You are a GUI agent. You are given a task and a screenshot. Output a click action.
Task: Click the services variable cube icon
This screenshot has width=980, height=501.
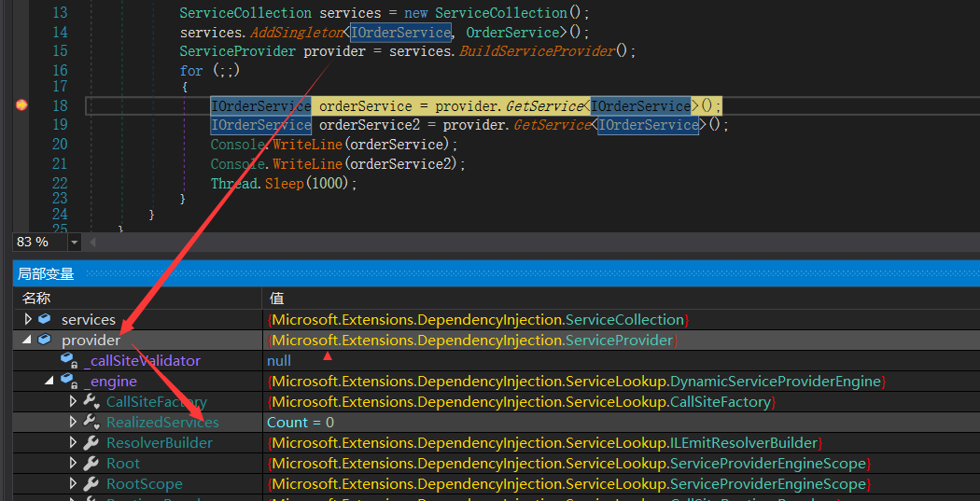click(45, 318)
